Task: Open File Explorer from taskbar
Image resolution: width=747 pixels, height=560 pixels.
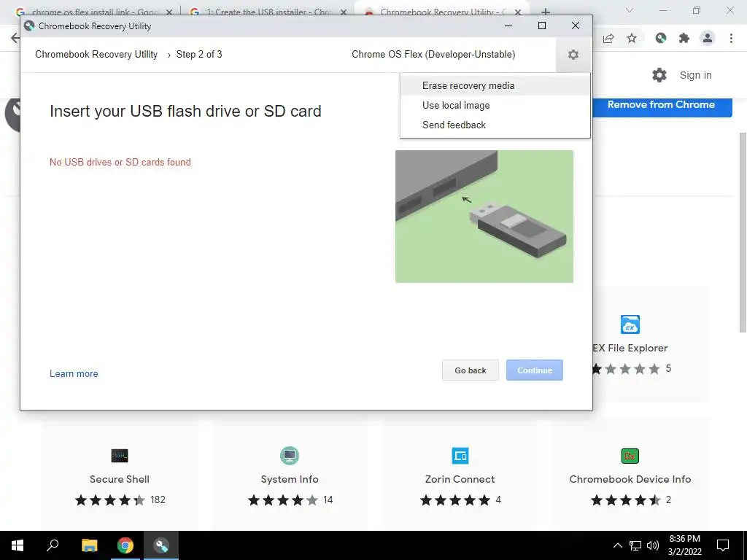Action: pyautogui.click(x=89, y=545)
